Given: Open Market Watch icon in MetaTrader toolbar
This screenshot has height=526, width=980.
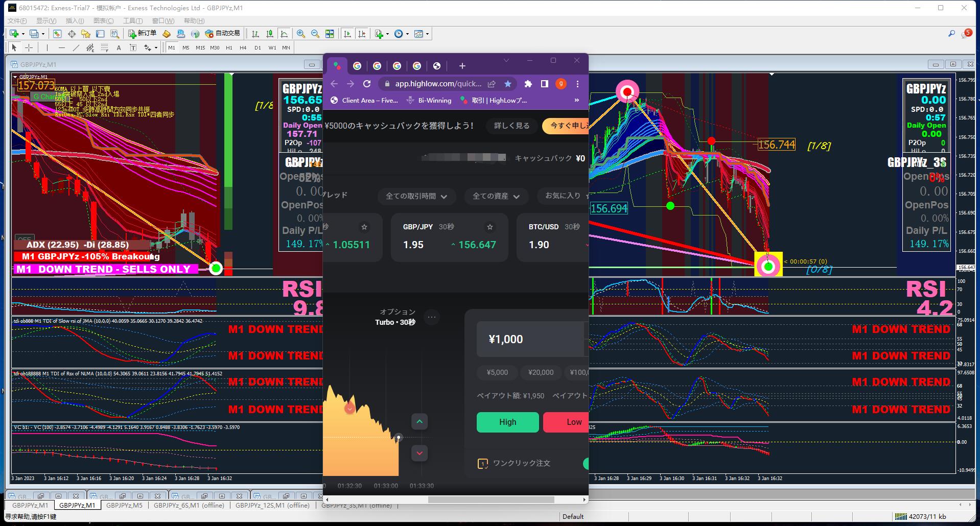Looking at the screenshot, I should point(57,34).
